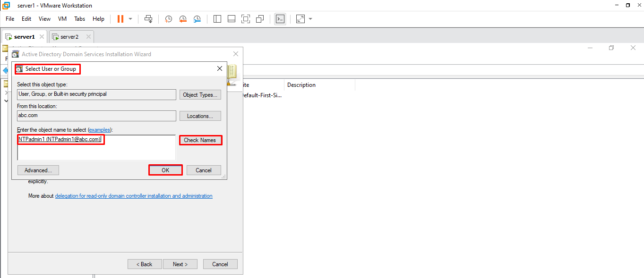Click the Object Types button
Viewport: 644px width, 278px height.
(200, 94)
